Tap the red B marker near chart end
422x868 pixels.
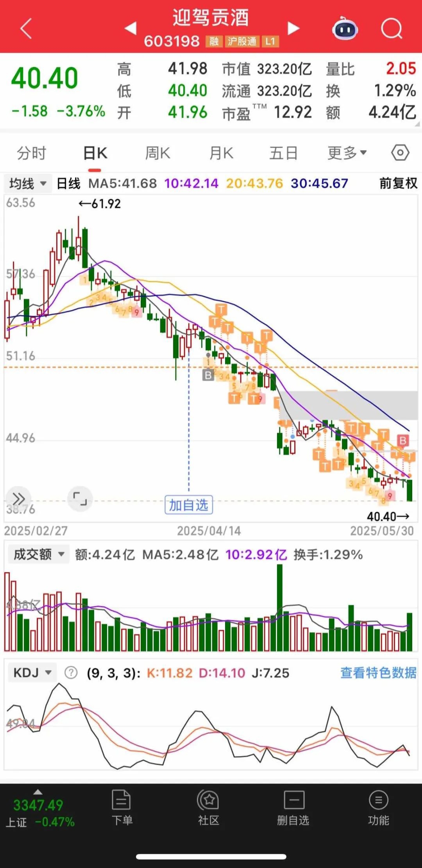tap(403, 441)
